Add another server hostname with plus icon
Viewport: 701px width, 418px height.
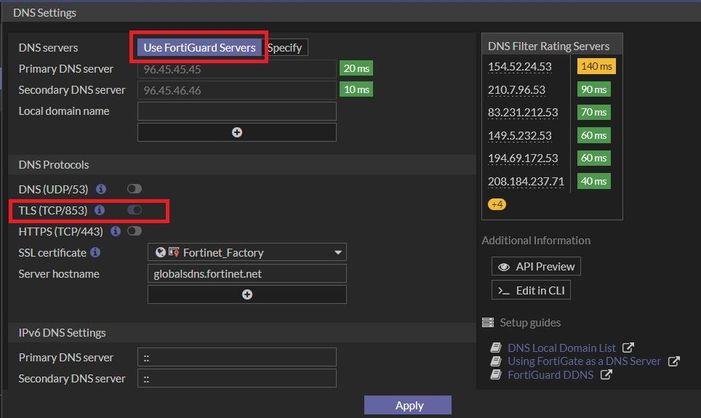click(247, 295)
